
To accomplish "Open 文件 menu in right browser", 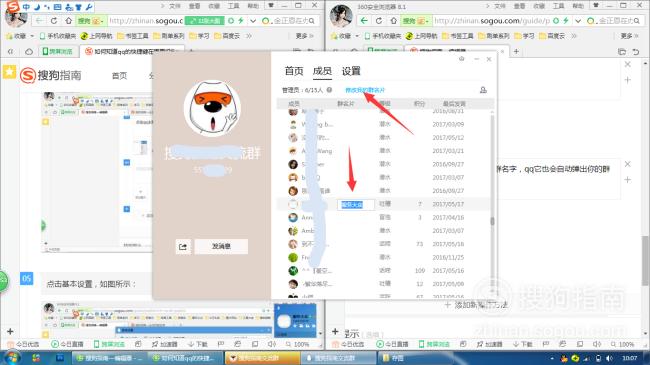I will (x=500, y=6).
